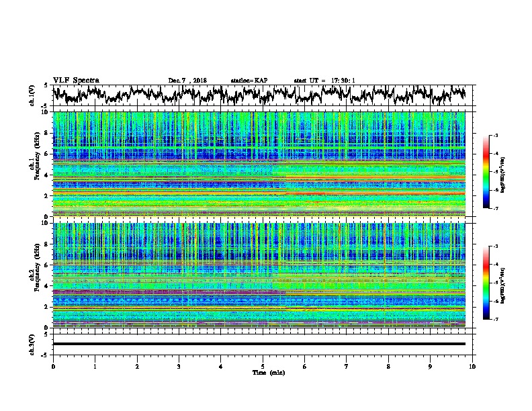Click time axis tick label "1"
Viewport: 532px width, 411px height.
[x=95, y=367]
